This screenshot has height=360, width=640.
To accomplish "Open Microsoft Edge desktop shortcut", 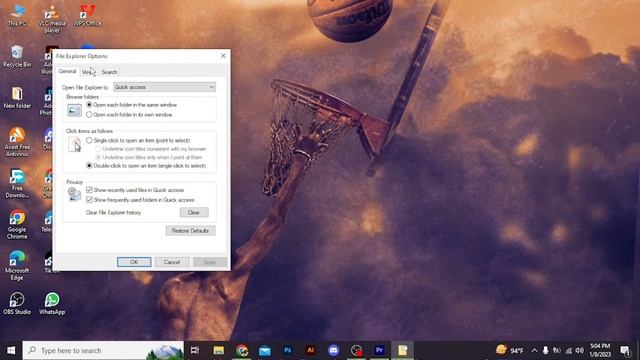I will point(17,266).
